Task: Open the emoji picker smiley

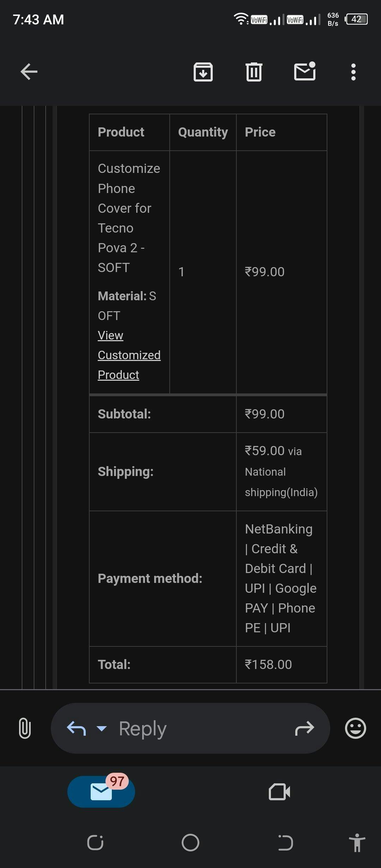Action: point(355,728)
